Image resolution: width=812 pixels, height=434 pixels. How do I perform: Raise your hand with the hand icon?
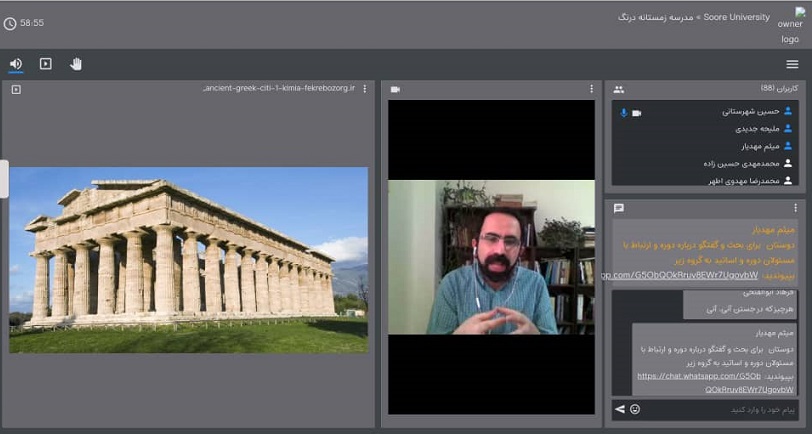[76, 64]
